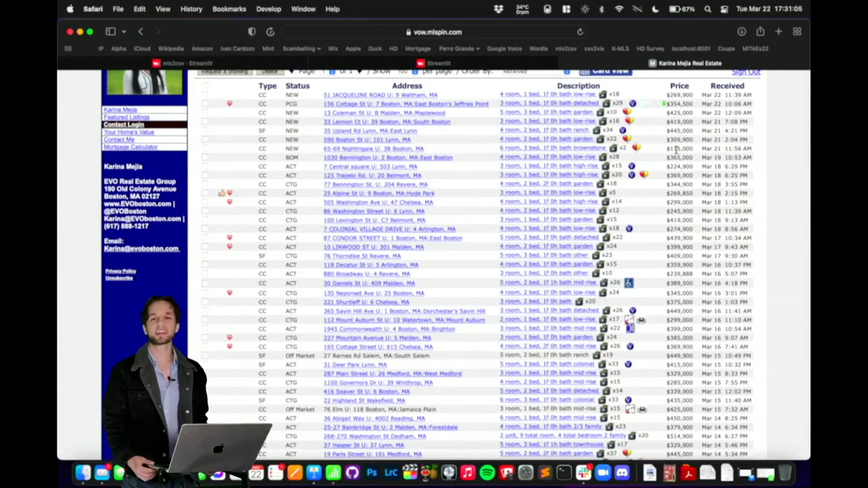Open the bookmarks grid icon in favorites bar
The image size is (868, 488).
68,49
